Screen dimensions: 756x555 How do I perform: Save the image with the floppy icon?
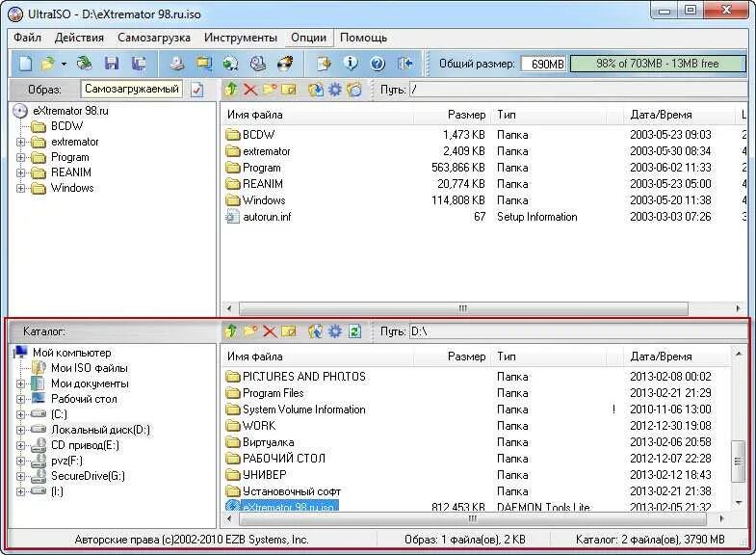[112, 64]
